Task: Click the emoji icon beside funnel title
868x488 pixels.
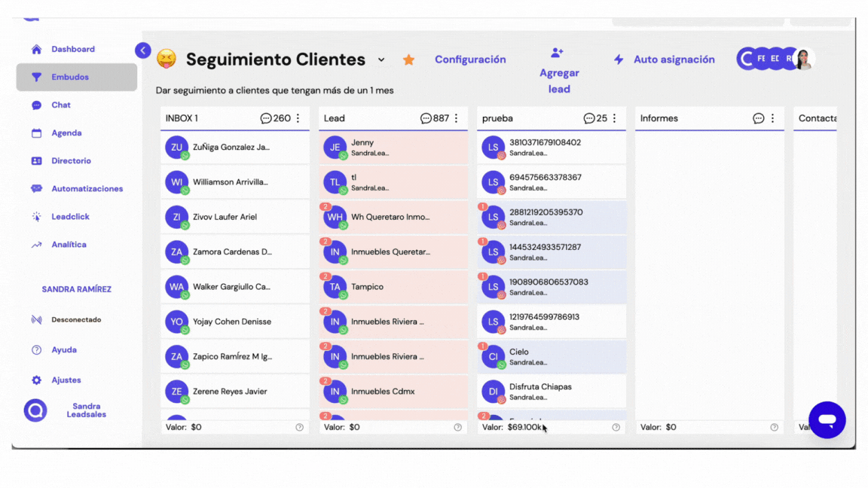Action: (166, 59)
